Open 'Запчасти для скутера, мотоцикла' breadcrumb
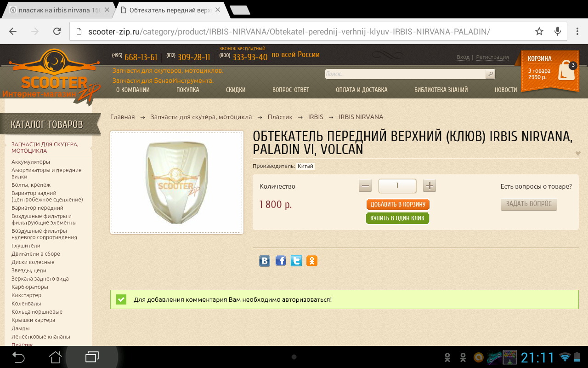588x368 pixels. tap(201, 117)
